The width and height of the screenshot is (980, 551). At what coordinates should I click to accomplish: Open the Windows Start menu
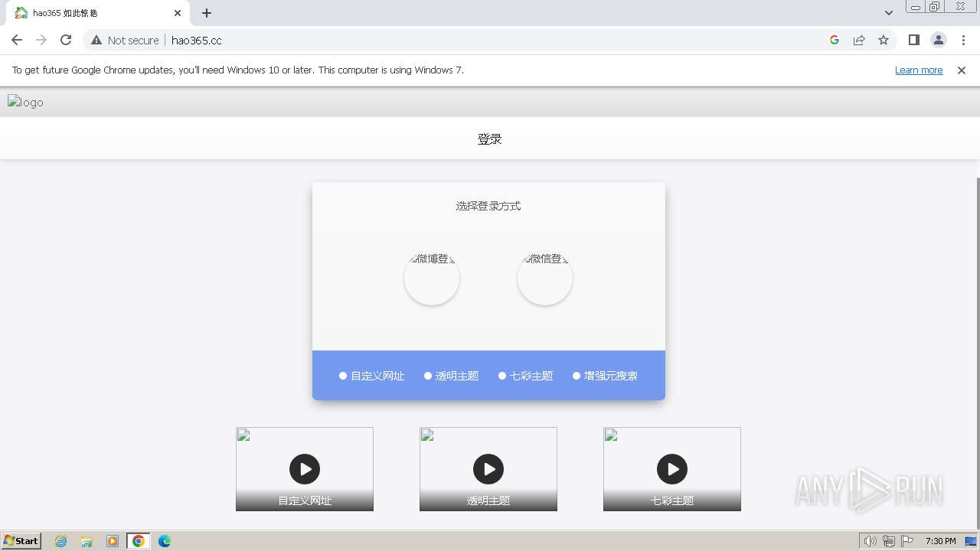pos(21,541)
